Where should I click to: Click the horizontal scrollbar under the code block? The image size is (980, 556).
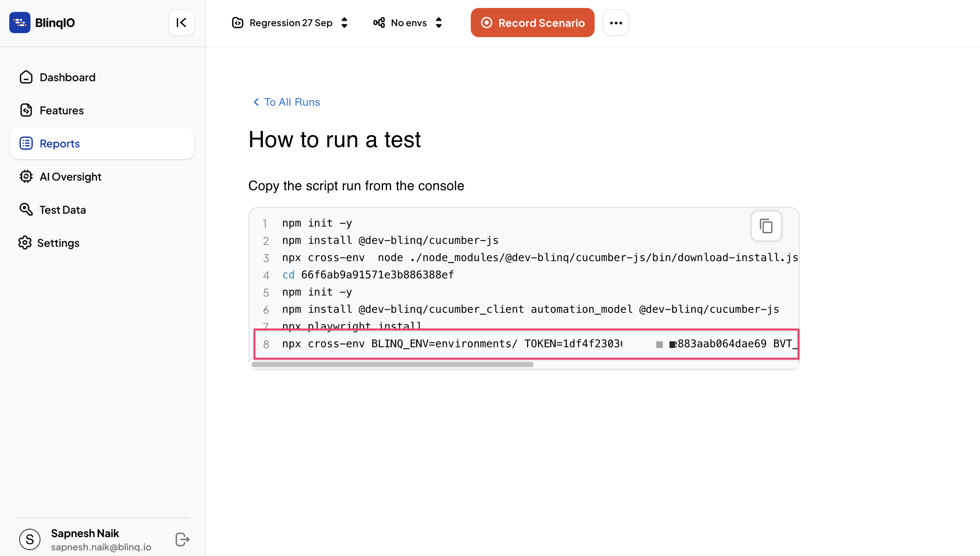pos(393,364)
